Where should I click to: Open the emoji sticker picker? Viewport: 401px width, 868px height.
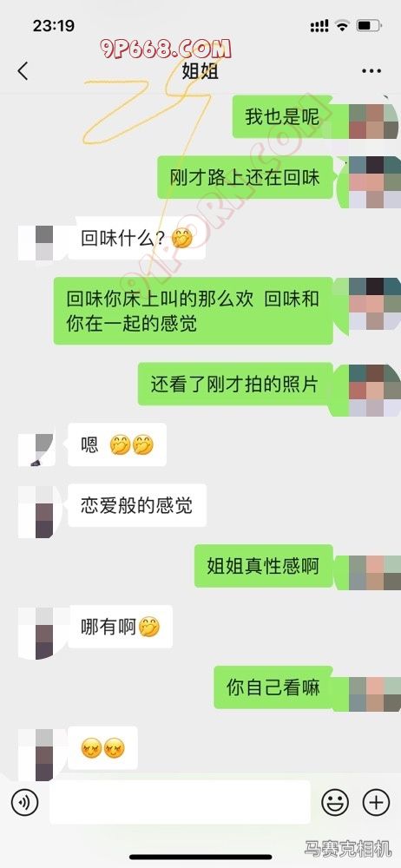336,802
